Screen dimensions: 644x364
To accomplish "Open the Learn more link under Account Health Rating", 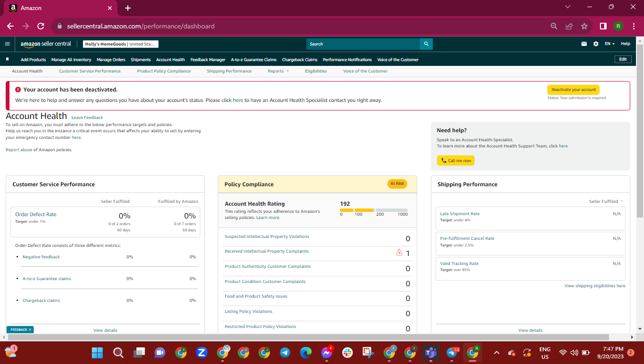I will [x=268, y=218].
